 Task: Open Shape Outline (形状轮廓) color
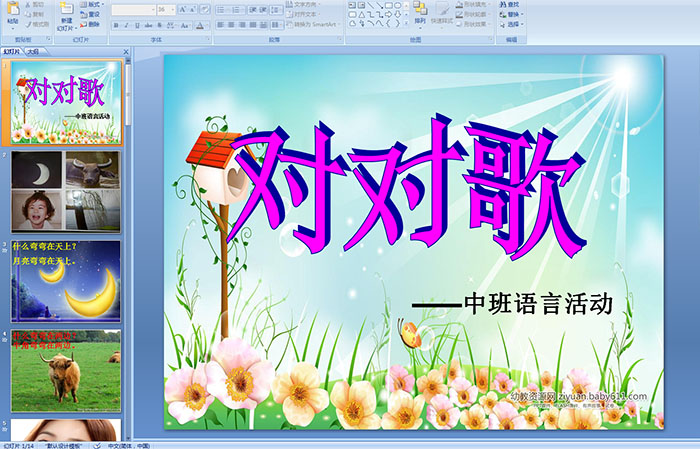472,14
